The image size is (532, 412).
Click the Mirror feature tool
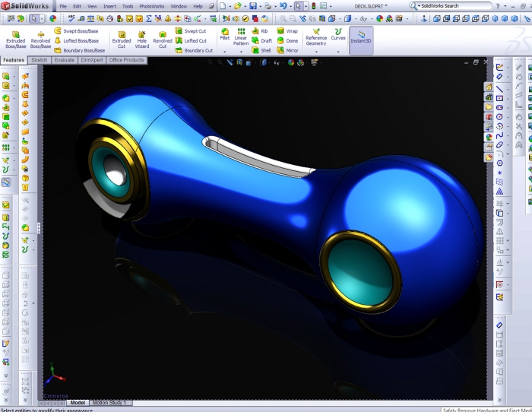[287, 51]
